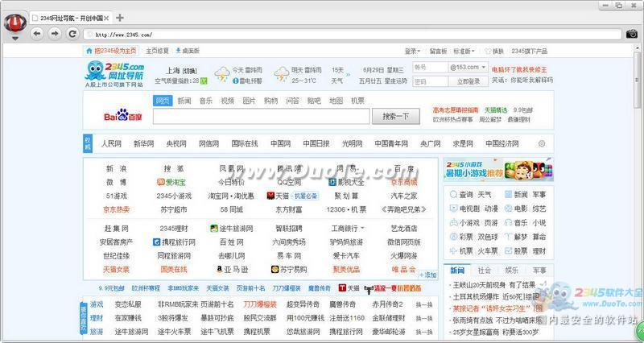This screenshot has width=644, height=343.
Task: Switch to 社会 news tab
Action: 485,271
